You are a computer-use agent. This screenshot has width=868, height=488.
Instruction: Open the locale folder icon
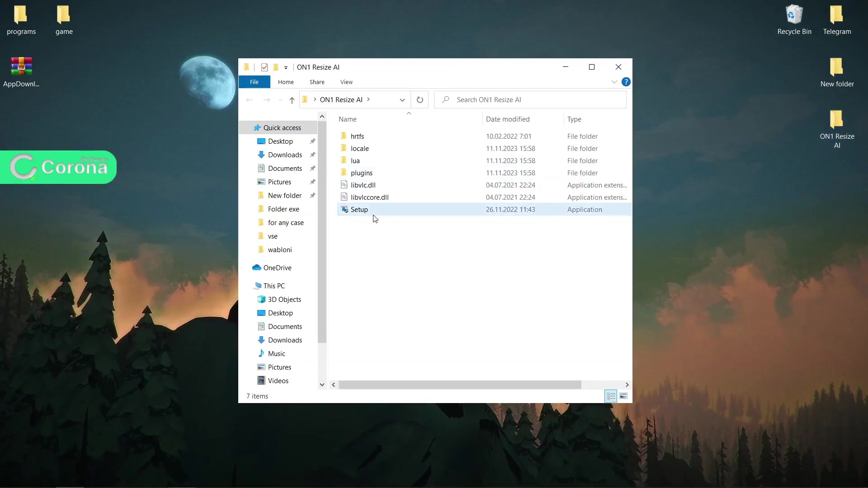[x=344, y=148]
